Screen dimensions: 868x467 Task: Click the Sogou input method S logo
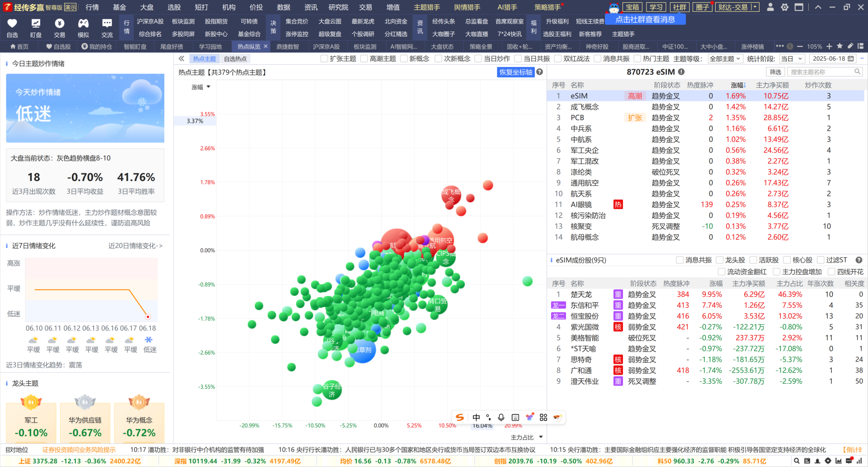(x=460, y=417)
